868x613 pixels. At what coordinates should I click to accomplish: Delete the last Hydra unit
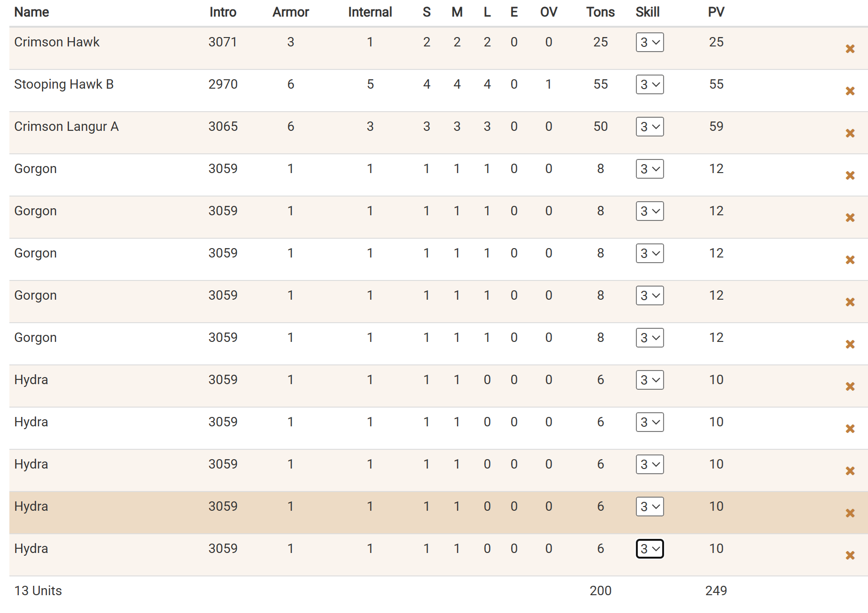(x=850, y=555)
